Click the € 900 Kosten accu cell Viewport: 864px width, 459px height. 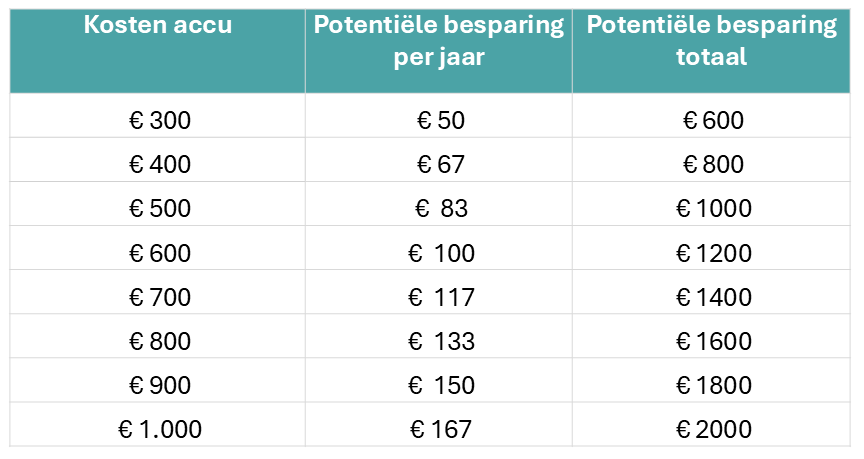[159, 385]
